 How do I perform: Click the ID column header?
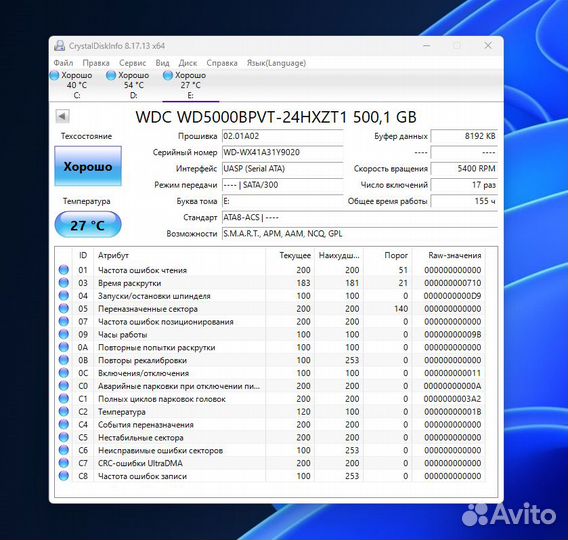[x=83, y=255]
